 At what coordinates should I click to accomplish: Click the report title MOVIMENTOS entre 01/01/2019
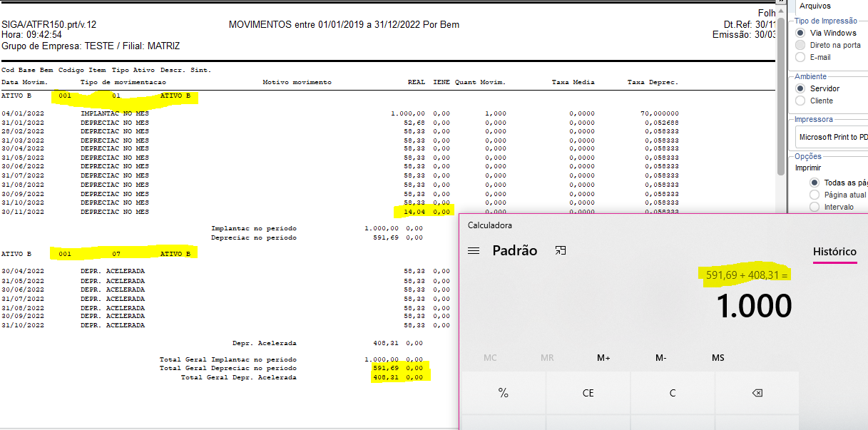344,24
